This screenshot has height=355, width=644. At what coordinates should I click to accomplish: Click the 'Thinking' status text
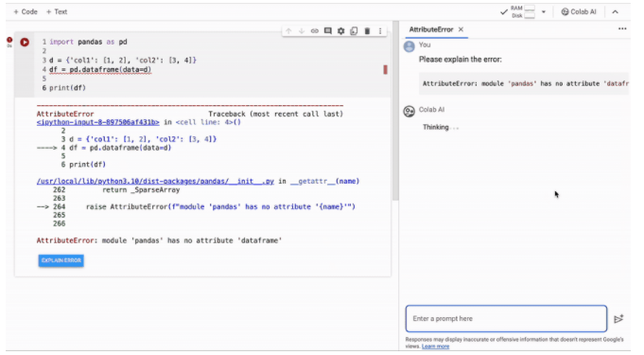(436, 127)
